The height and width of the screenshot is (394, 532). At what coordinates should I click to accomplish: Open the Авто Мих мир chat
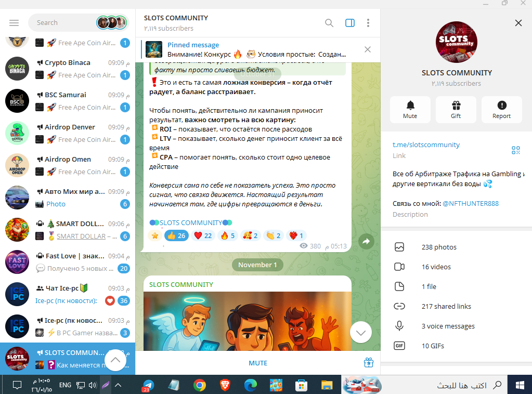tap(68, 198)
